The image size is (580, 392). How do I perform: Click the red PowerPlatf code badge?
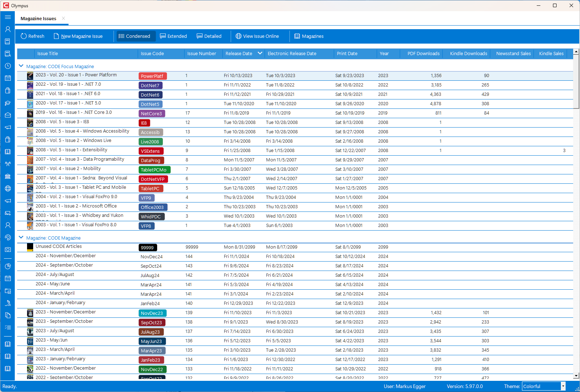point(153,76)
